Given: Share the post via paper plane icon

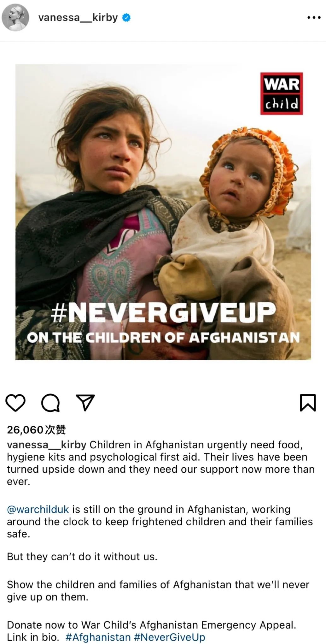Looking at the screenshot, I should tap(85, 402).
